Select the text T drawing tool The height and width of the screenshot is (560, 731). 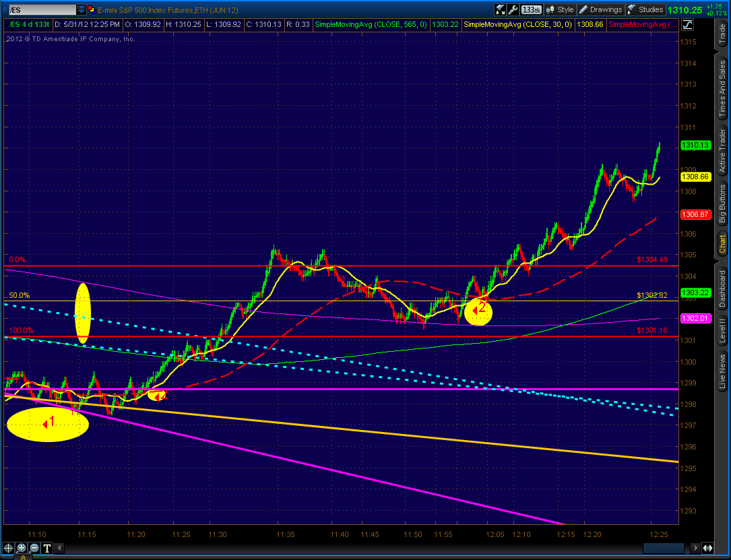48,549
